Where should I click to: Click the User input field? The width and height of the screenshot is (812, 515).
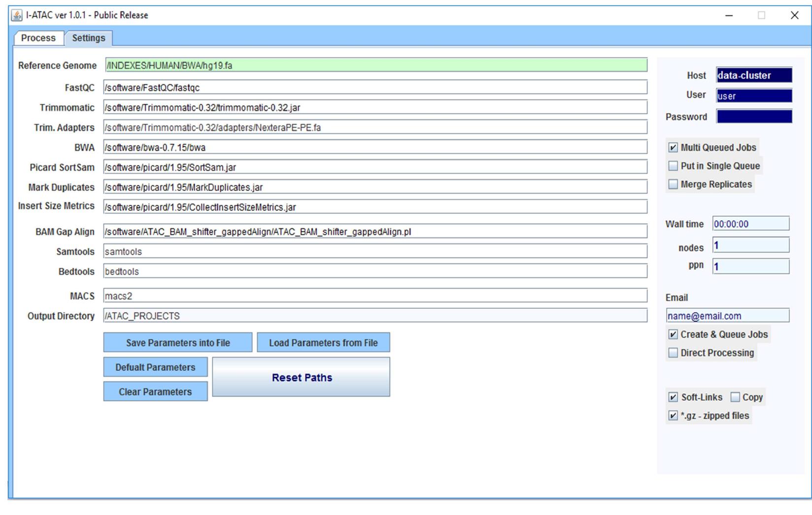(754, 96)
